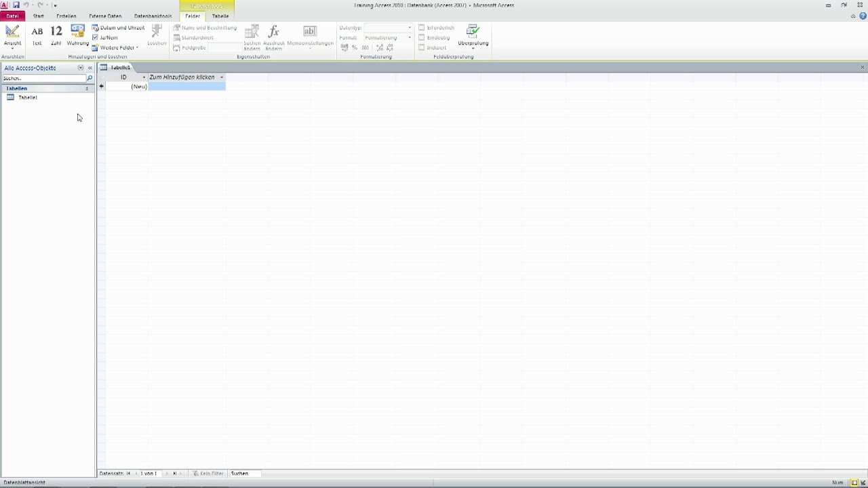This screenshot has width=868, height=488.
Task: Open Microsoft Access Help icon
Action: [x=862, y=16]
